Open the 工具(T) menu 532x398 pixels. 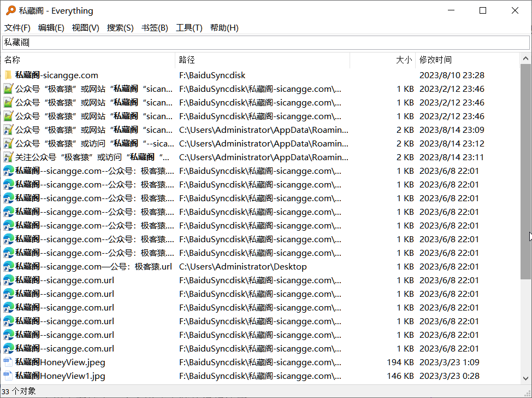pyautogui.click(x=189, y=27)
